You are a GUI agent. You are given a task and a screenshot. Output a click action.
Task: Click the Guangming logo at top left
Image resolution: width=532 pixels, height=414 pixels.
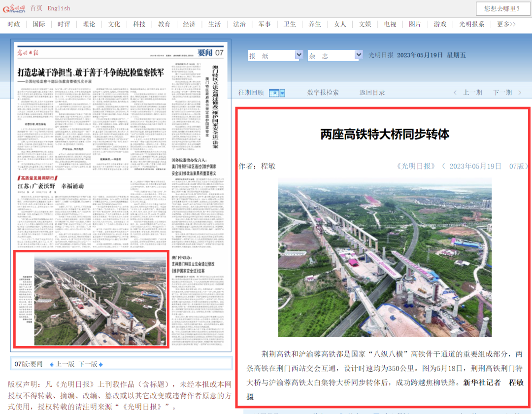pos(14,8)
